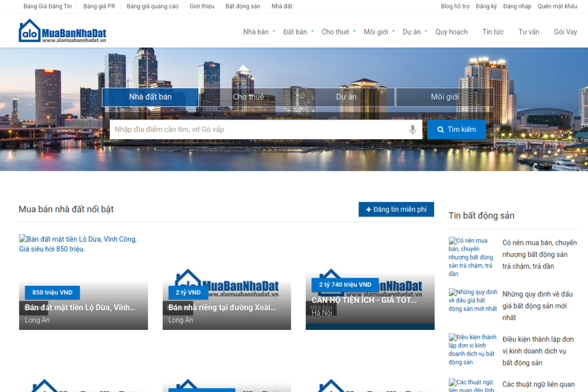This screenshot has height=392, width=588.
Task: Click the AloMuaBanNhaDat logo
Action: (x=62, y=31)
